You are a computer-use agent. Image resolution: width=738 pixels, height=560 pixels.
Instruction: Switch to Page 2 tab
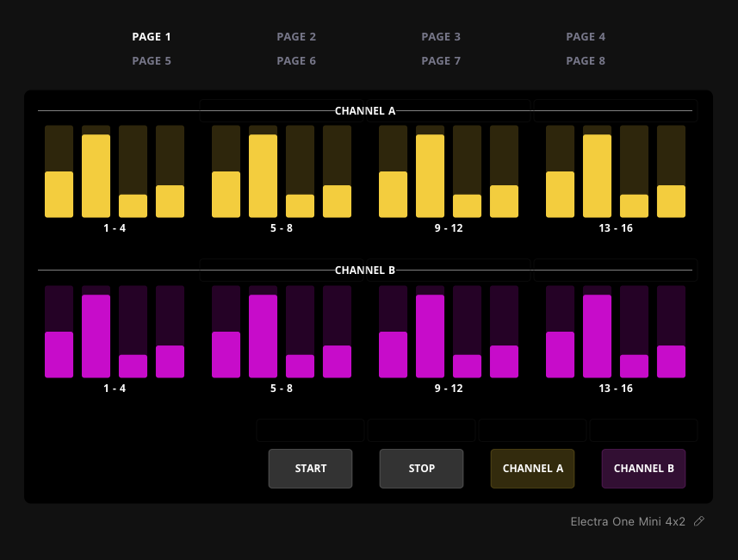click(x=296, y=37)
